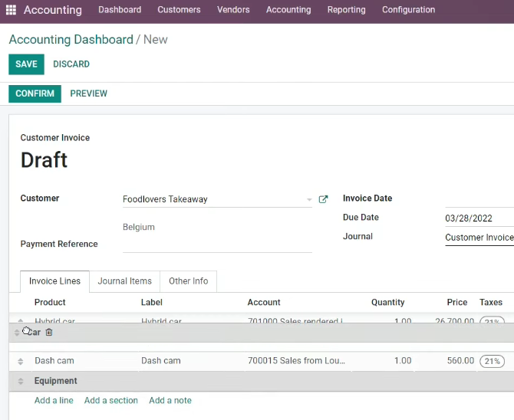
Task: Open Foodlovers Takeaway external link icon
Action: (323, 199)
